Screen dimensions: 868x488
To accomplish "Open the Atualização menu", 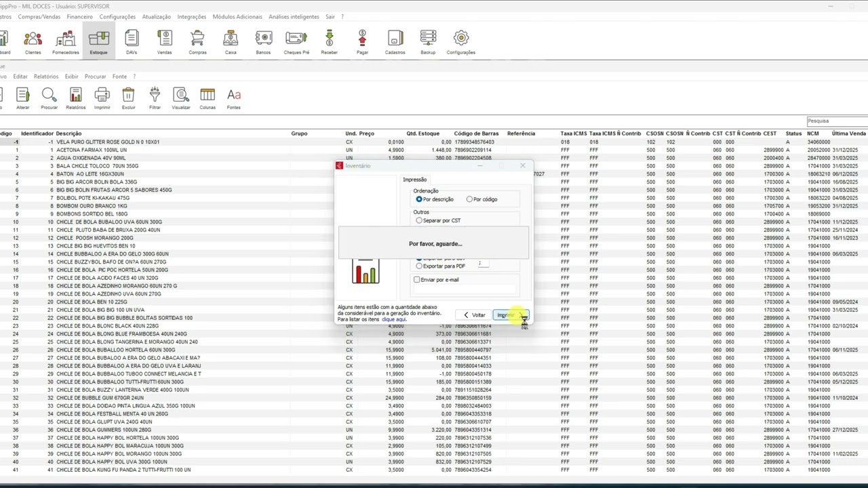I will pos(157,16).
